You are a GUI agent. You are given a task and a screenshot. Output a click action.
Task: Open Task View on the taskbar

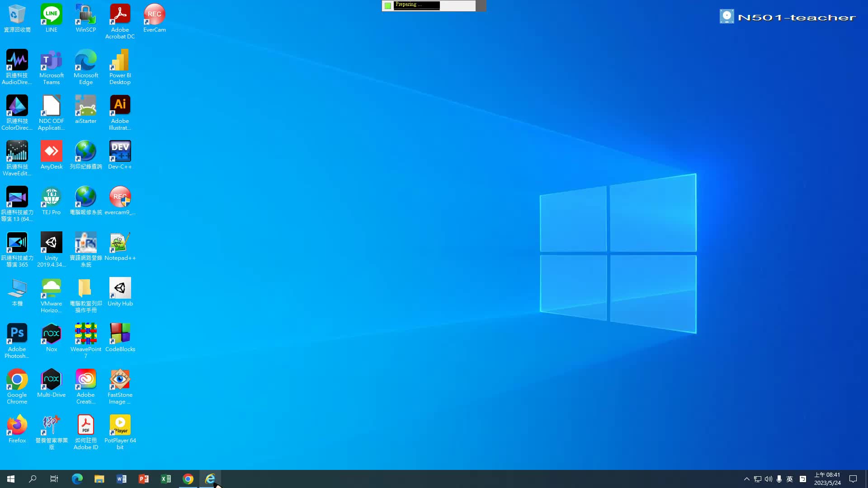click(x=54, y=479)
